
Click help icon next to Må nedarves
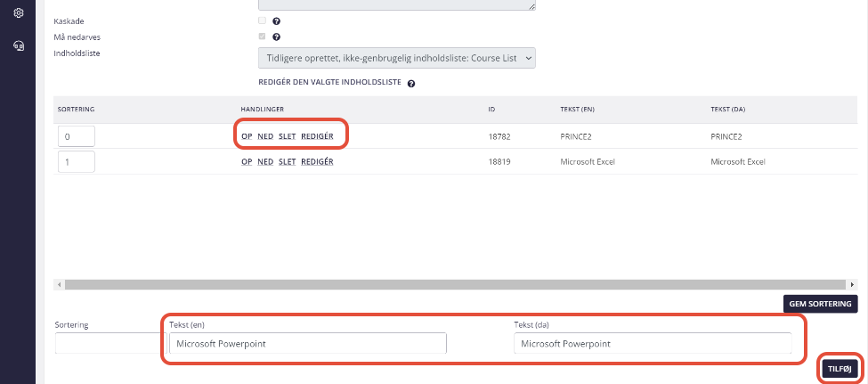point(277,37)
